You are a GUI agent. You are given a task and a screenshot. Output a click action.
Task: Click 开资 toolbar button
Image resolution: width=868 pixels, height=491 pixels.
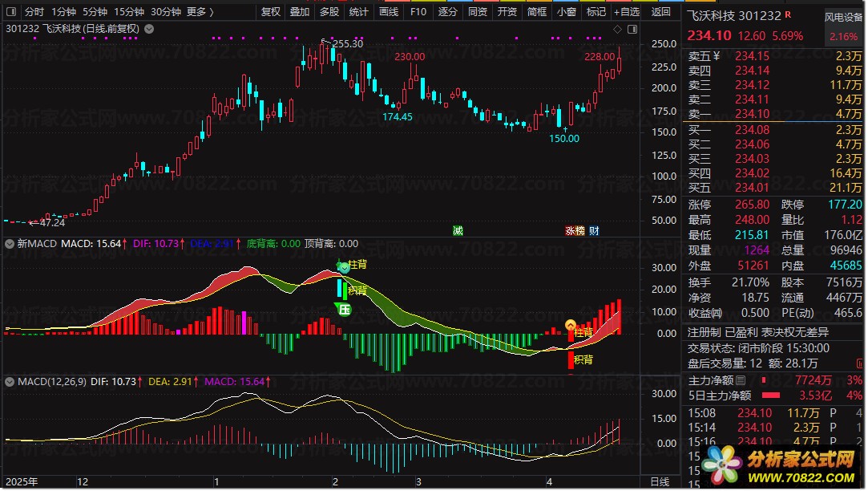pos(507,12)
